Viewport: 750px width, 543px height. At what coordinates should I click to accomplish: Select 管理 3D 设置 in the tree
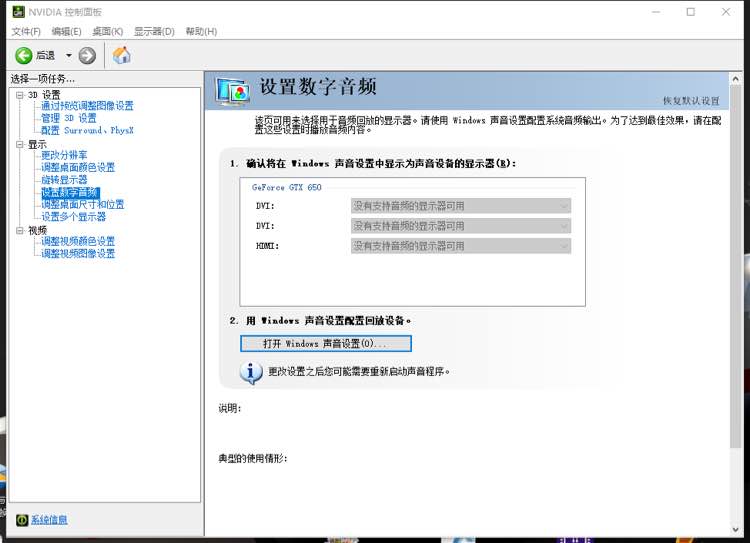(x=68, y=118)
